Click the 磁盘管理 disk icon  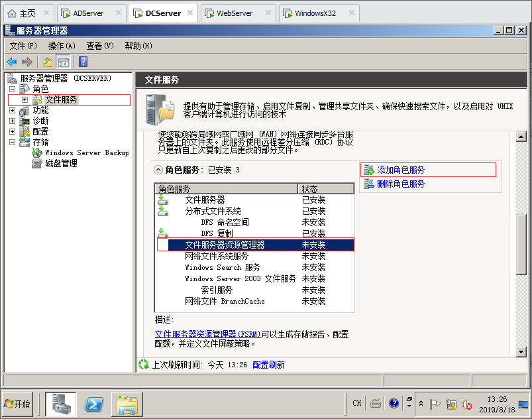pos(37,163)
